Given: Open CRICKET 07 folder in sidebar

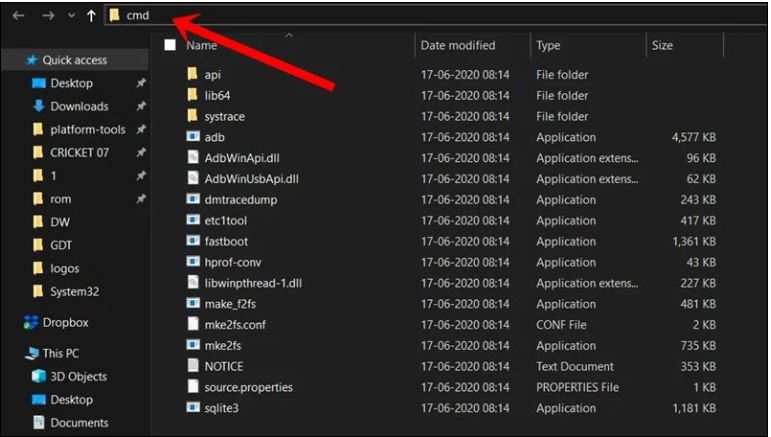Looking at the screenshot, I should (x=79, y=152).
